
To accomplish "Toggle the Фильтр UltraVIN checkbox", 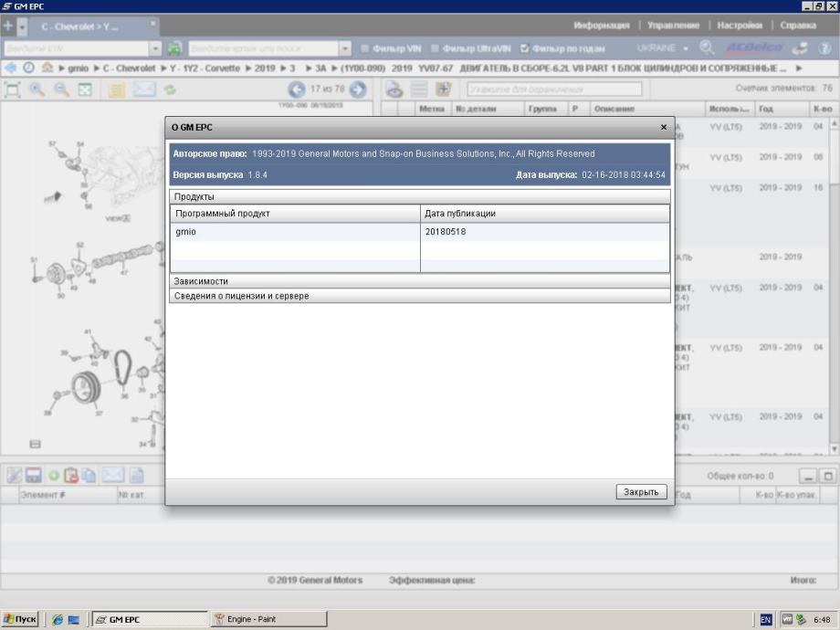I will (x=435, y=48).
